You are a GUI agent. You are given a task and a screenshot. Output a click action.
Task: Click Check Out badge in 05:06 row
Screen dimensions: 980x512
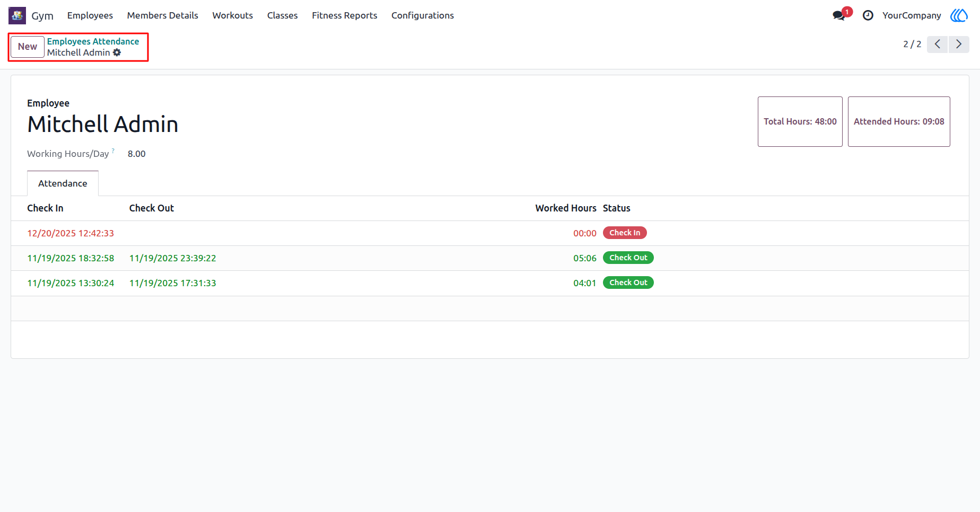[628, 258]
